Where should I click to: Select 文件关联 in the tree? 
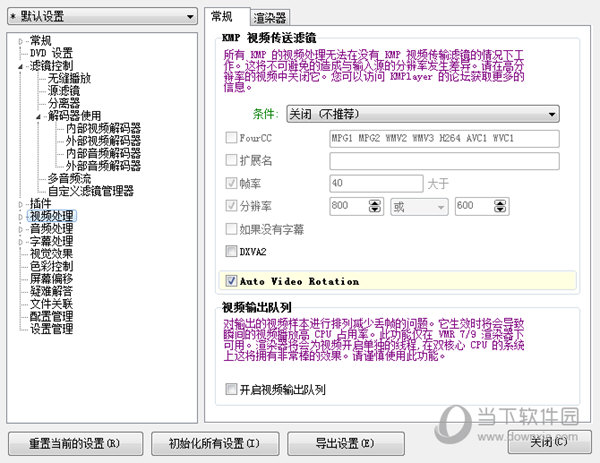click(x=51, y=303)
